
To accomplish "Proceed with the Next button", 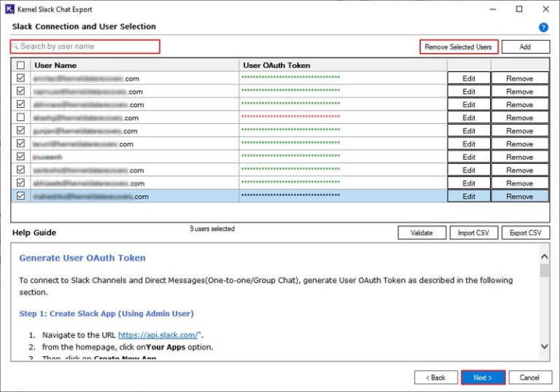I will point(483,377).
